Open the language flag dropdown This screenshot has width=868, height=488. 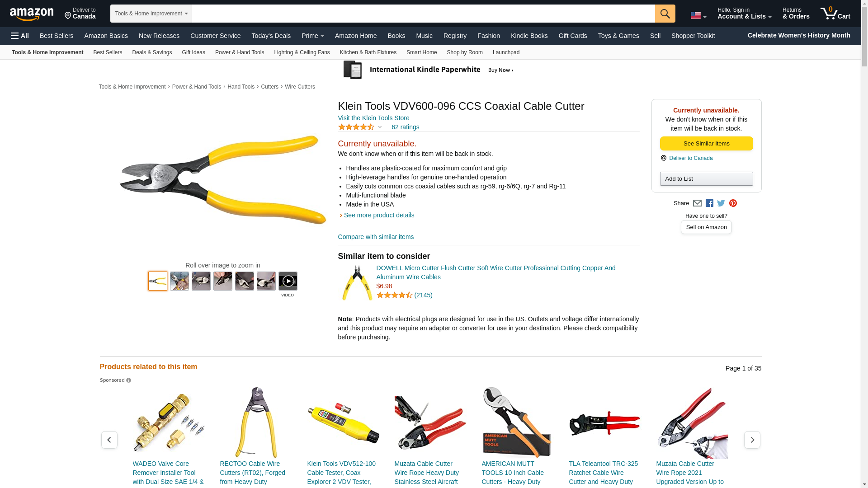pos(698,15)
